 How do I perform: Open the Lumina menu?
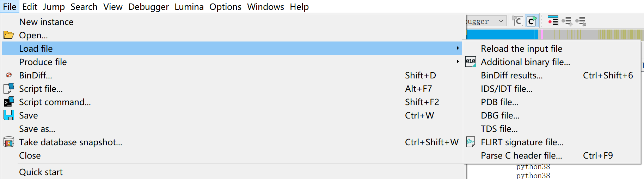[189, 7]
